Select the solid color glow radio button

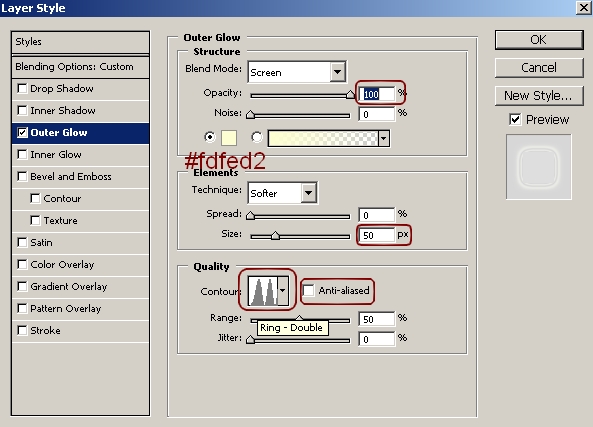210,137
